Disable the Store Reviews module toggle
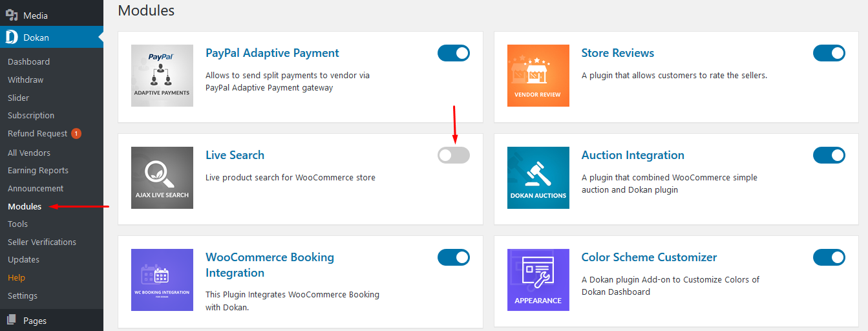This screenshot has width=868, height=331. pos(829,53)
